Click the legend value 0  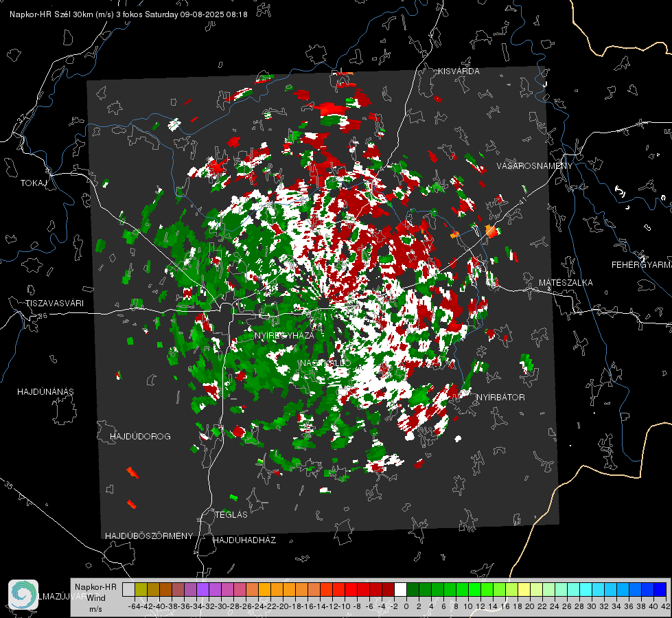point(406,606)
